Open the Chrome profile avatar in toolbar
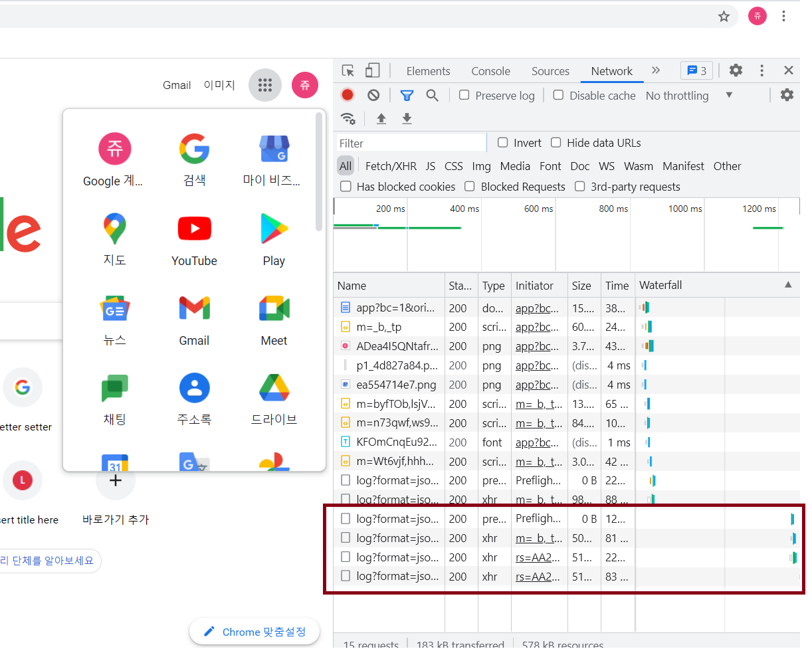Image resolution: width=812 pixels, height=659 pixels. pos(758,16)
